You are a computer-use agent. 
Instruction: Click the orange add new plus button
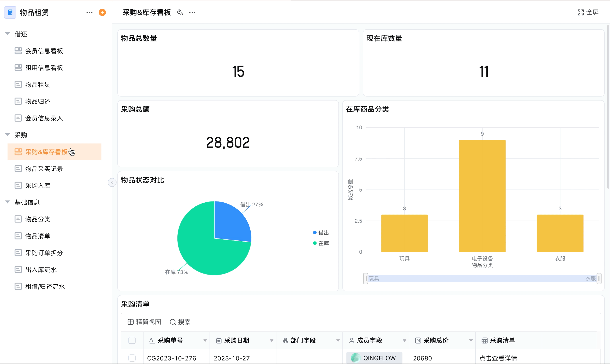102,12
